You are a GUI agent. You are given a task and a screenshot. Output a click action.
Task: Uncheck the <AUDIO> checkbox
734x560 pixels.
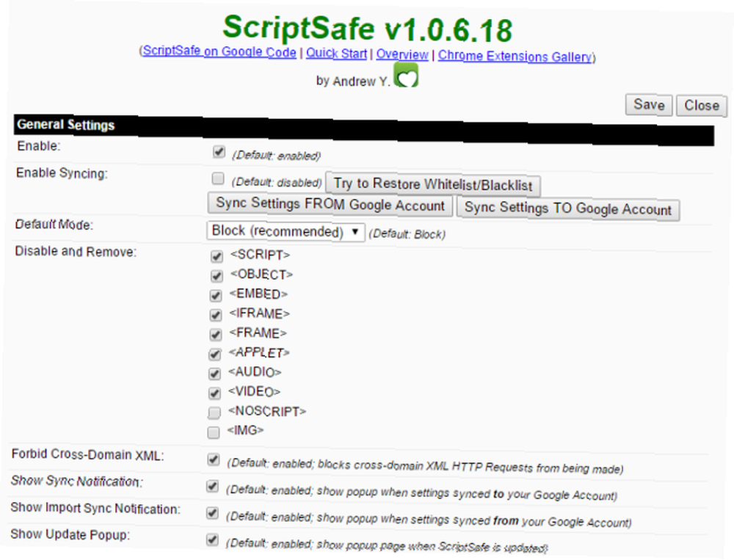point(214,374)
